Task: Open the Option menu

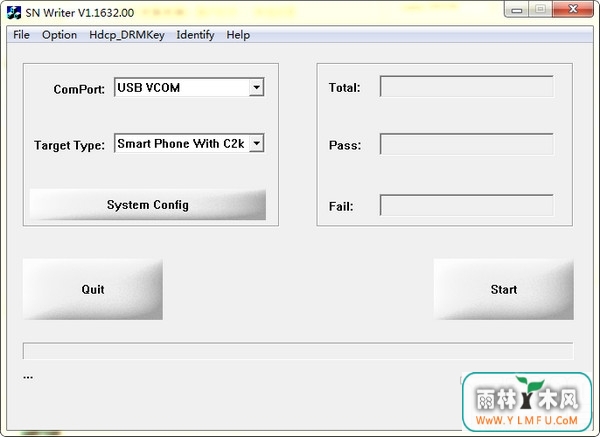Action: click(59, 35)
